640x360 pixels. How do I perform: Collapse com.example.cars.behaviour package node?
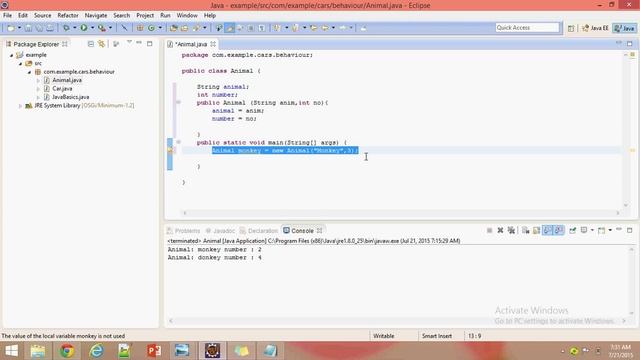(x=29, y=72)
